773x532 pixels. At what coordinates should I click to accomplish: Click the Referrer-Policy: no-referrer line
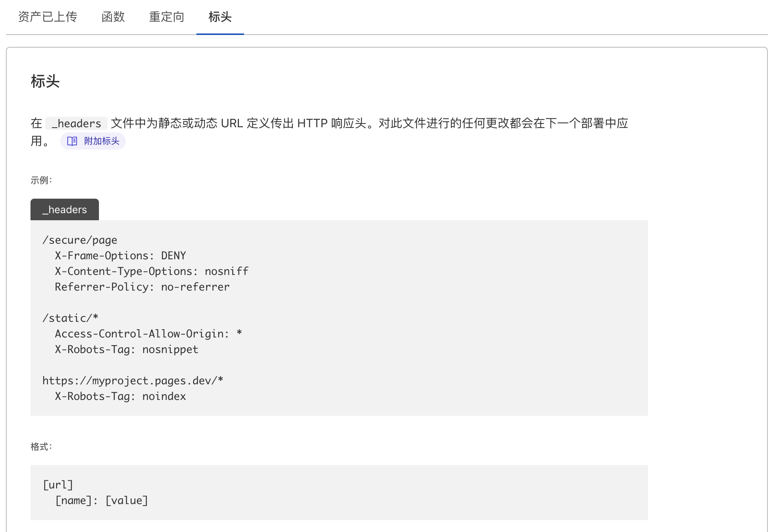pos(142,287)
